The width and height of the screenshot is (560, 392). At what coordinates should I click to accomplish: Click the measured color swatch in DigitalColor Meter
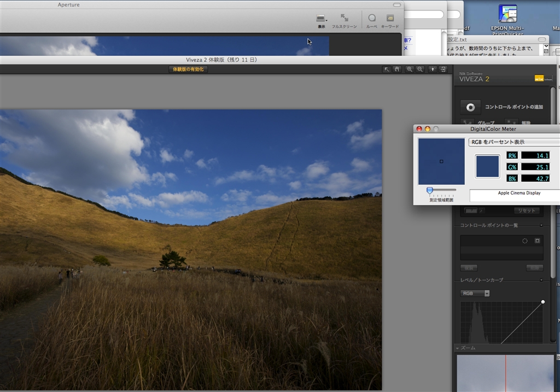(487, 166)
